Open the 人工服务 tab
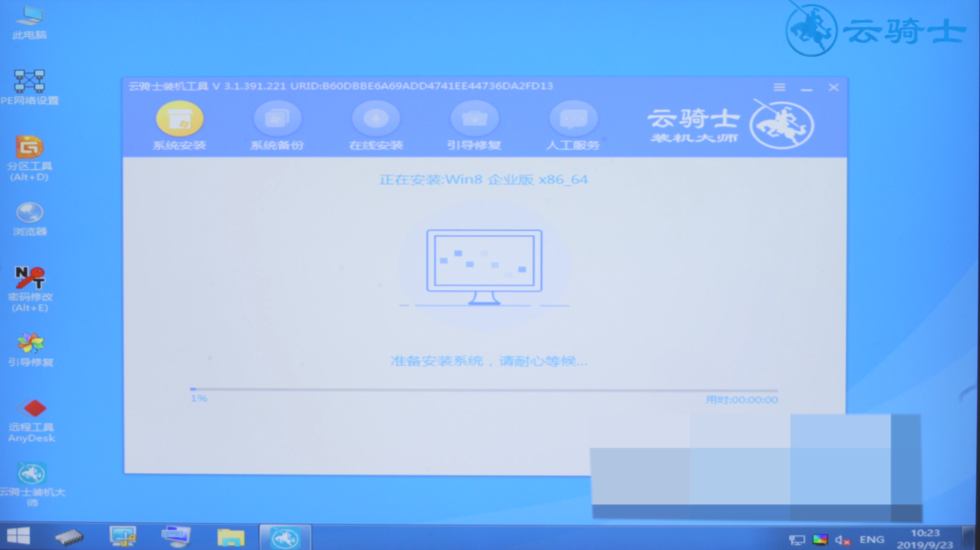Viewport: 980px width, 550px height. pyautogui.click(x=573, y=126)
